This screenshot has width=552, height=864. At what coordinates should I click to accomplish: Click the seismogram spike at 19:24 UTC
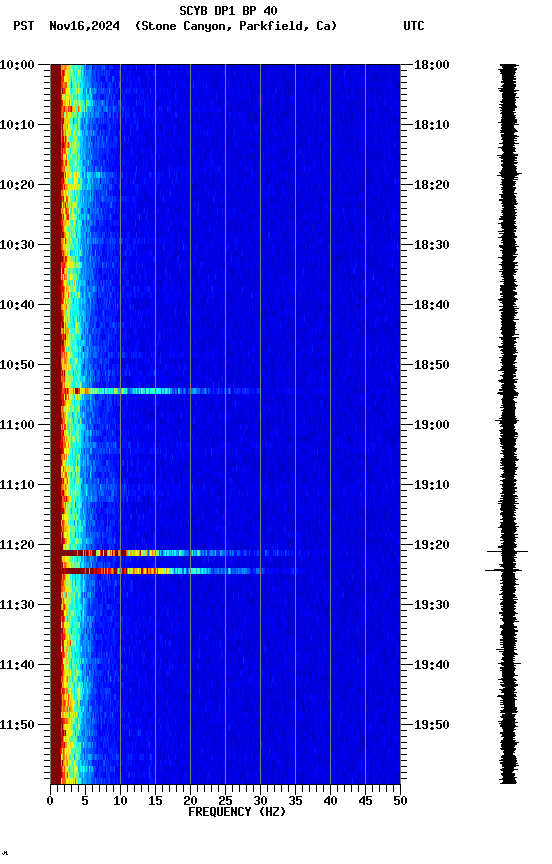[x=503, y=570]
